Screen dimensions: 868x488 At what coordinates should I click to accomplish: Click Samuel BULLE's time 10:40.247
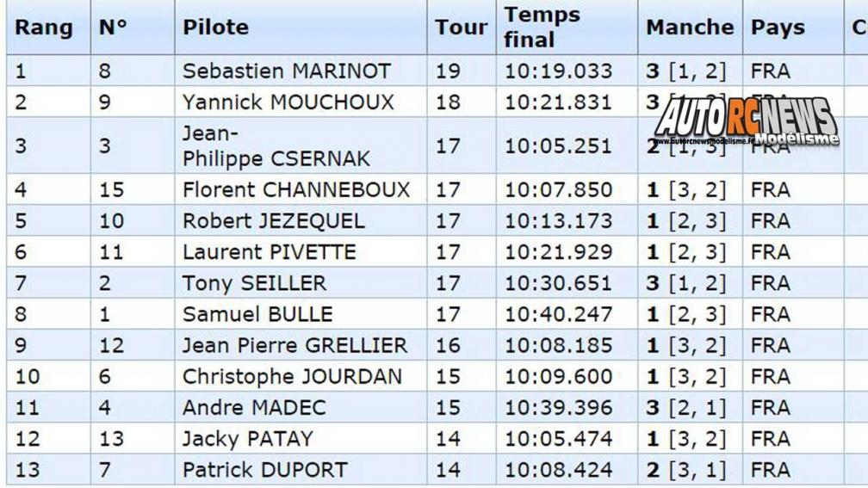pos(558,314)
